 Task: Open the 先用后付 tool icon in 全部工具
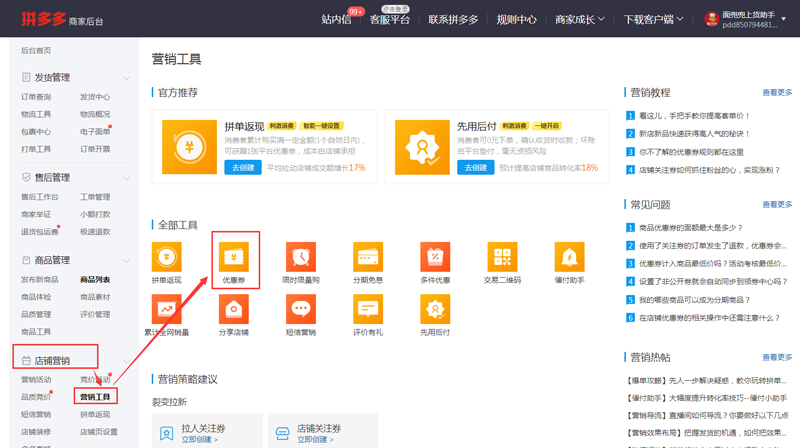coord(435,309)
